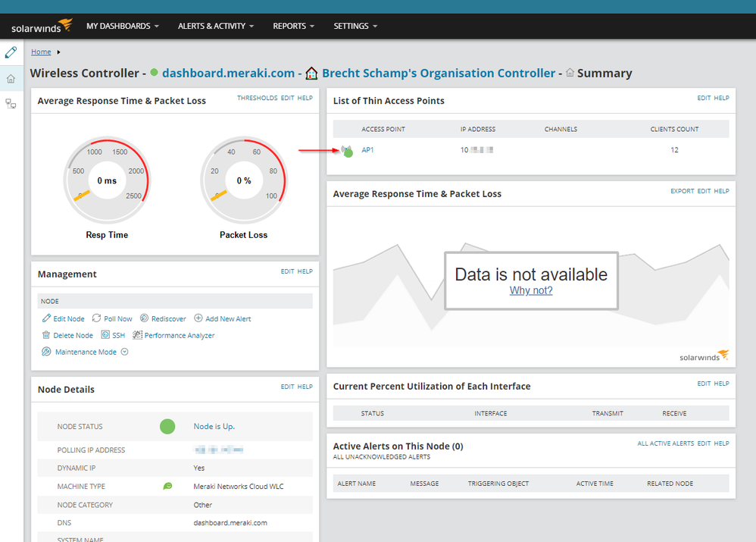Open dashboard.meraki.com link in title
This screenshot has width=756, height=542.
pyautogui.click(x=228, y=73)
